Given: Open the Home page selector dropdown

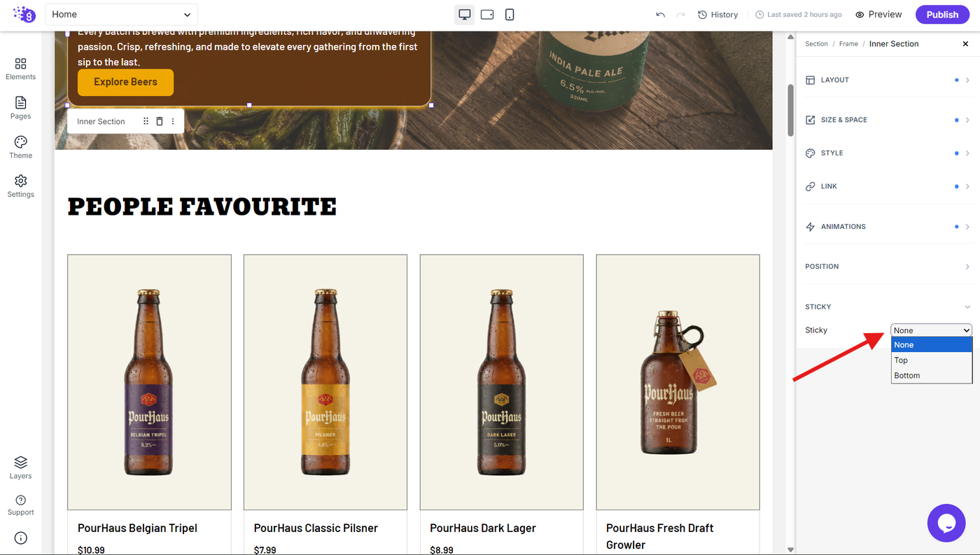Looking at the screenshot, I should (122, 14).
